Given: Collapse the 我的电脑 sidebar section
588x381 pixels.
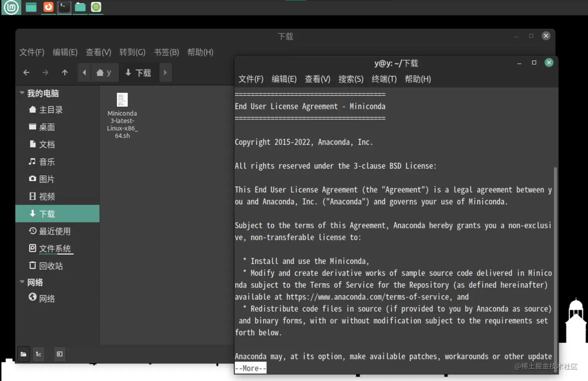Looking at the screenshot, I should tap(22, 93).
